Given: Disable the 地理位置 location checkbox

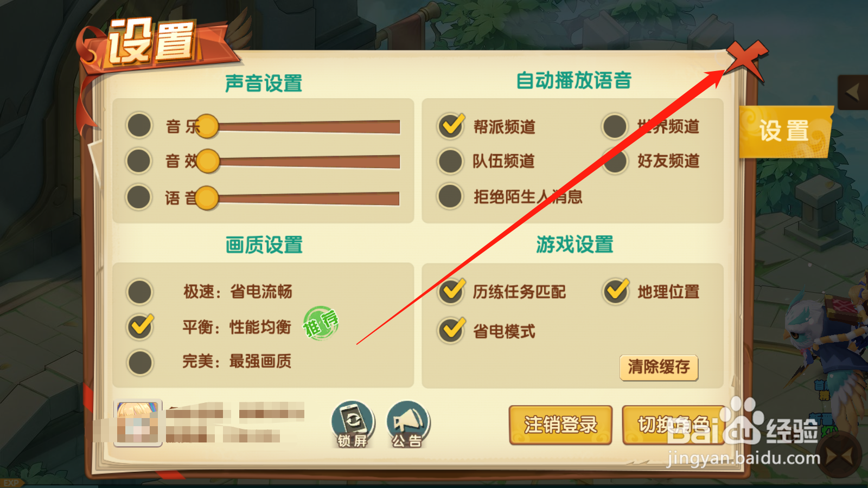Looking at the screenshot, I should click(616, 292).
